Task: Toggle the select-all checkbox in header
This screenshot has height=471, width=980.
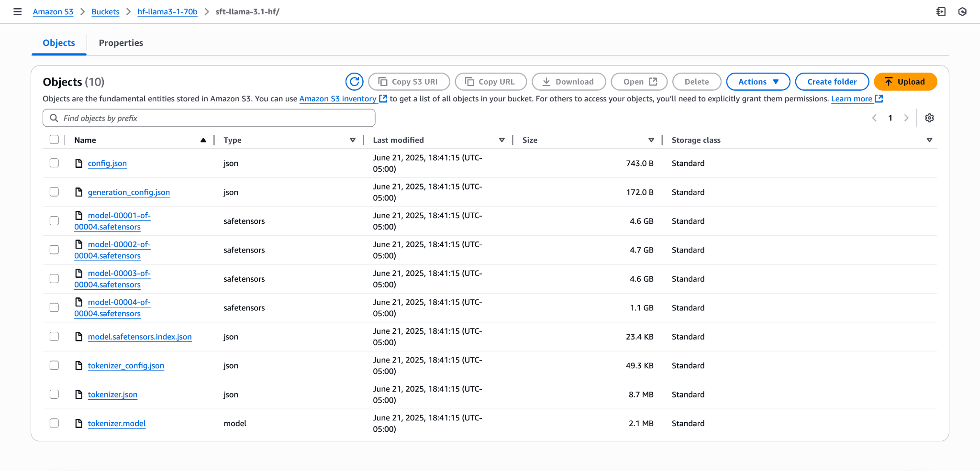Action: click(x=54, y=140)
